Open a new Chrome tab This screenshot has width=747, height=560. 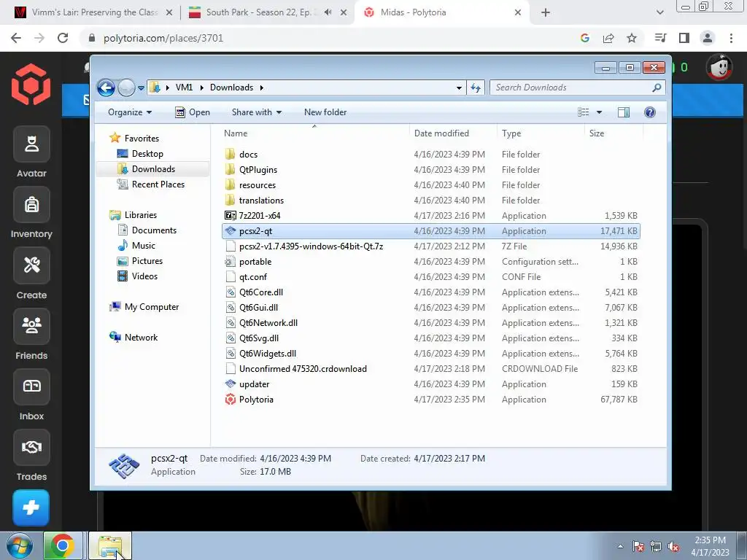pyautogui.click(x=546, y=12)
